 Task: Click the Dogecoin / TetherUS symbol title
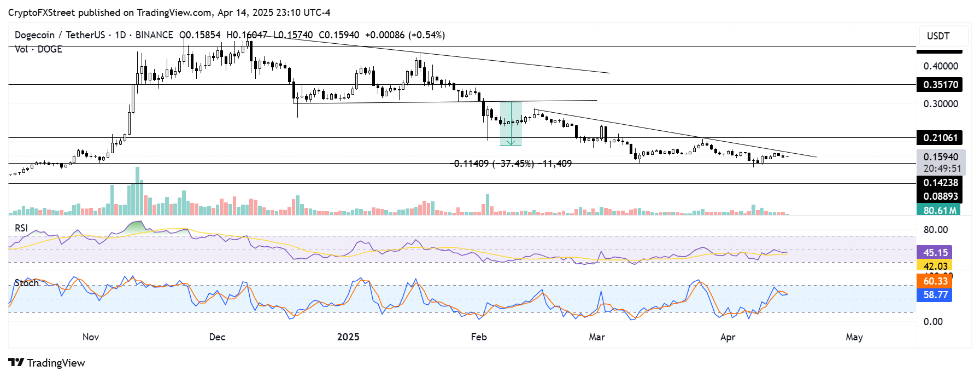[60, 35]
